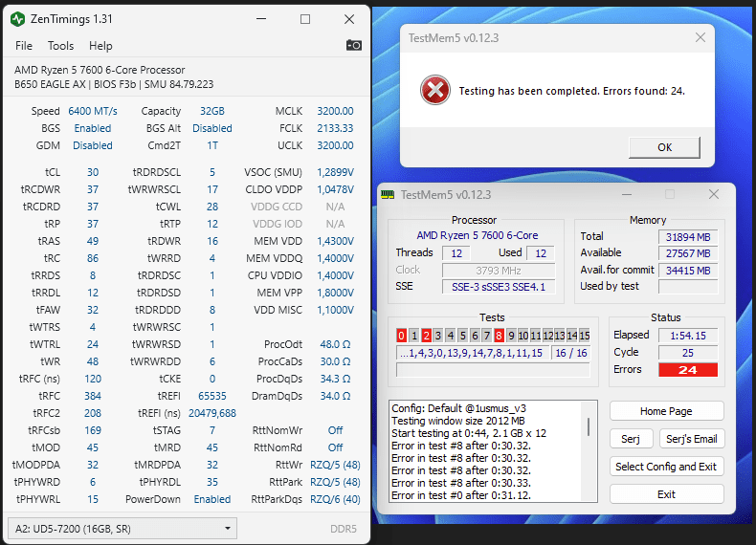Click the tREFI value 65535
The width and height of the screenshot is (756, 545).
pos(212,396)
